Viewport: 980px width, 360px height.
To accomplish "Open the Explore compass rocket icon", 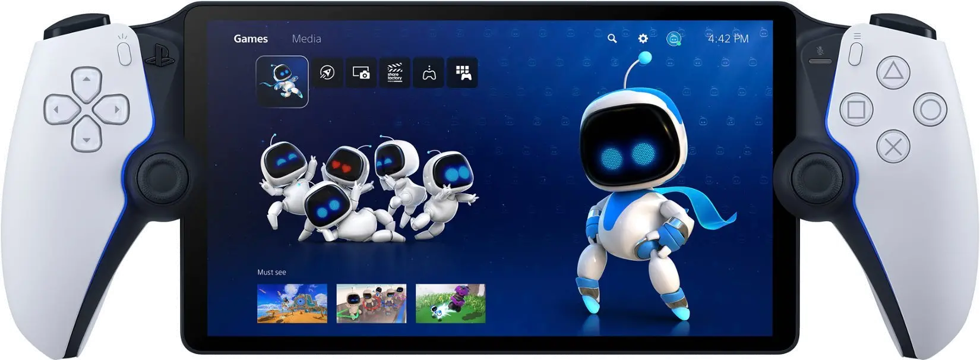I will point(327,72).
